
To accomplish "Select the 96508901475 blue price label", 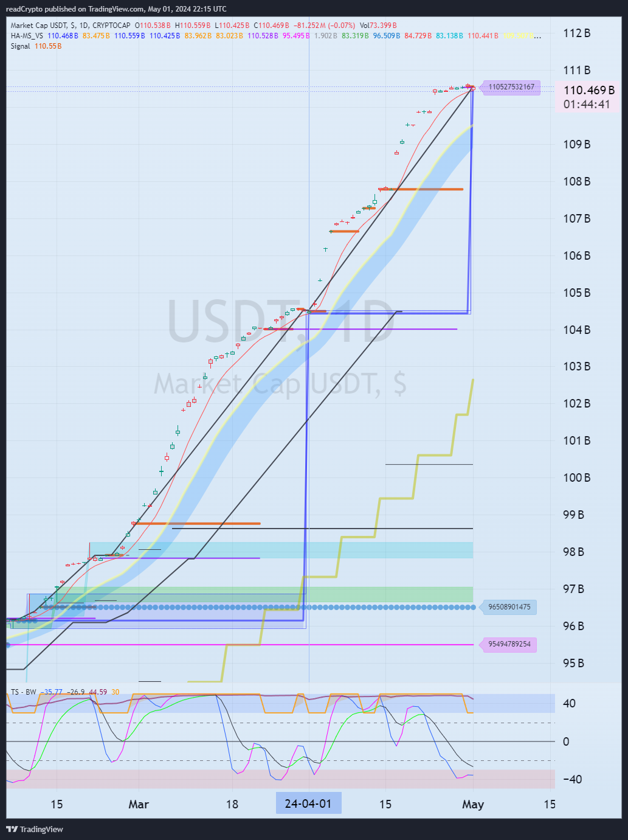I will (x=509, y=607).
